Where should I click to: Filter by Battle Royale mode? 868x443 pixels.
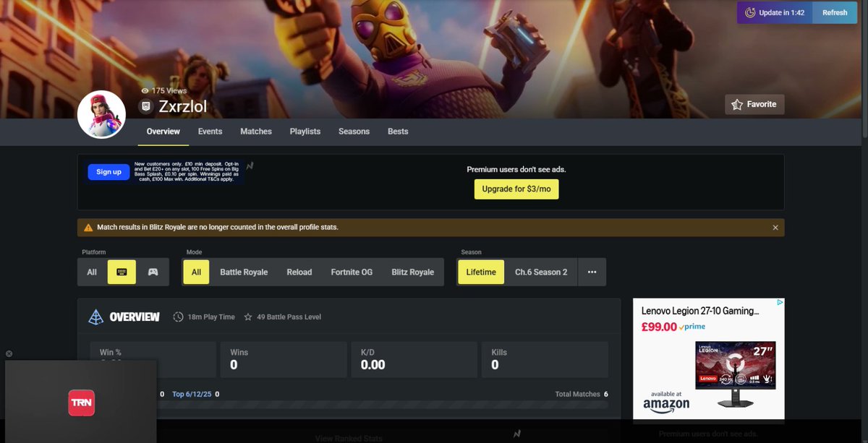[244, 272]
